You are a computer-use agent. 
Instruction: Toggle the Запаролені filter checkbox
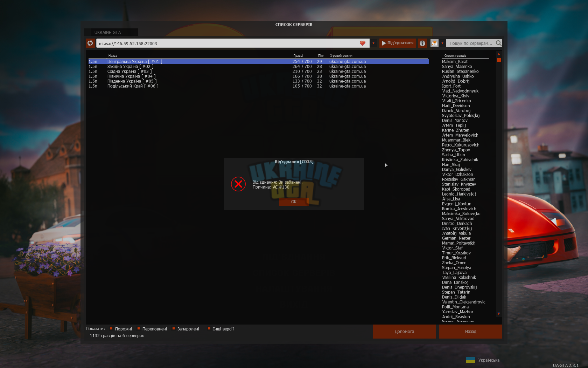tap(174, 329)
